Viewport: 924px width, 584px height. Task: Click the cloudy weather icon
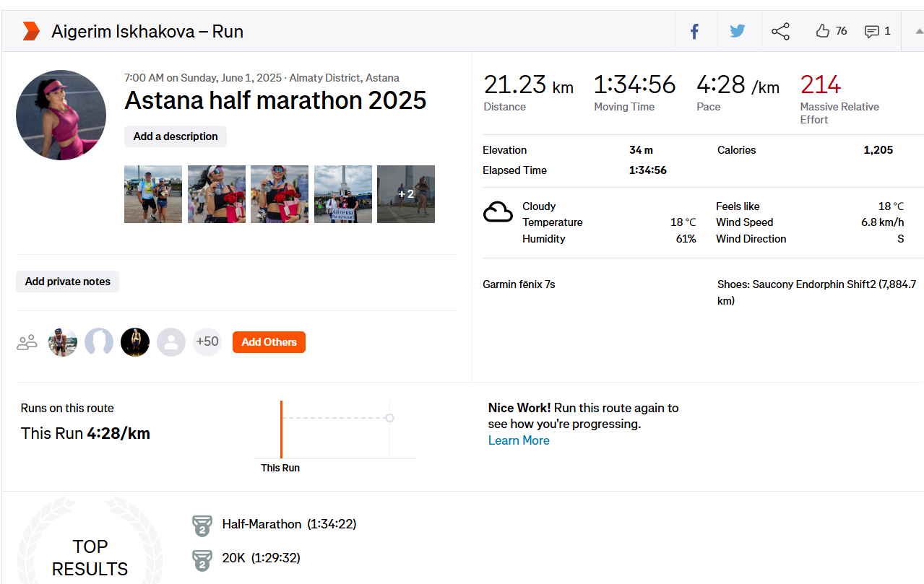498,213
